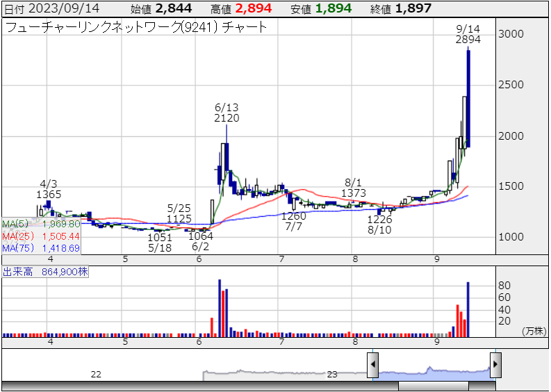Click the 6/13 high label 2120
This screenshot has height=392, width=551.
click(227, 118)
